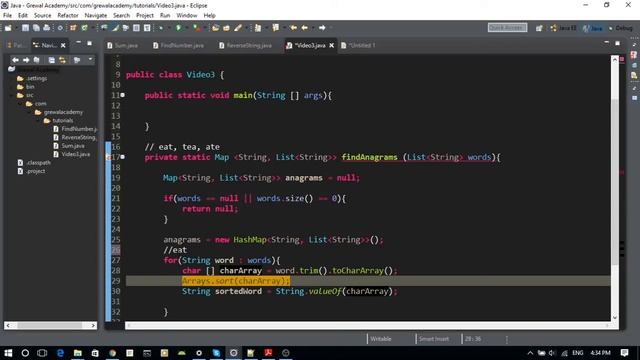Screen dimensions: 640x360
Task: Click Navigator horizontal scrollbar right arrow
Action: (93, 325)
